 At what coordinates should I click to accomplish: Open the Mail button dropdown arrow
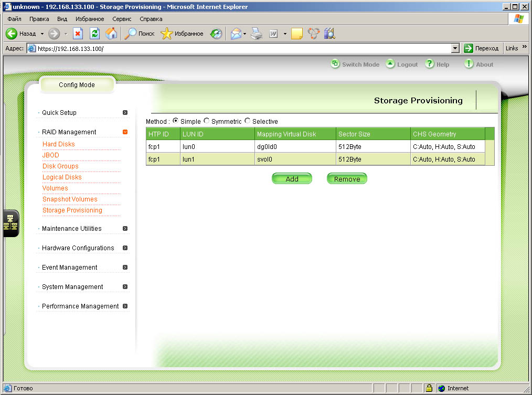(244, 34)
